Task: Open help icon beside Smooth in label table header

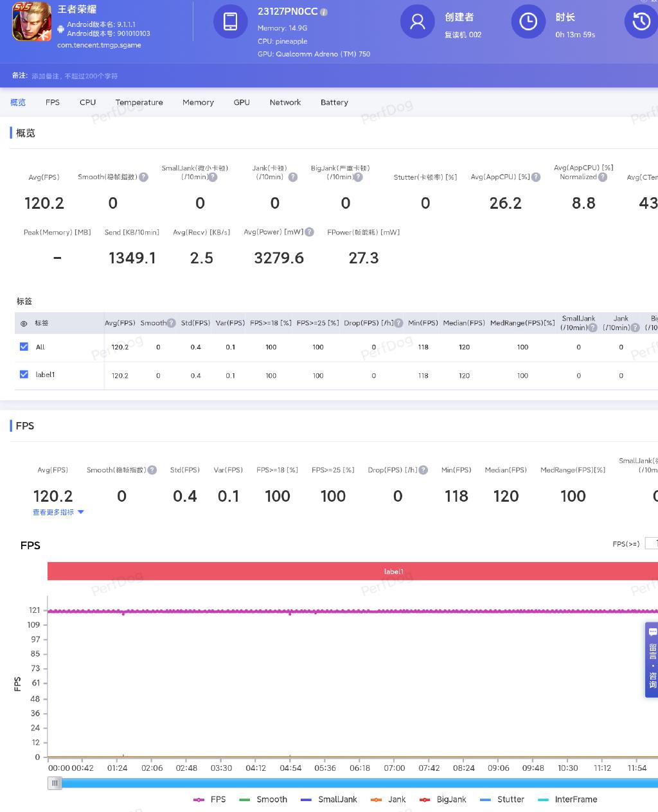Action: click(x=171, y=323)
